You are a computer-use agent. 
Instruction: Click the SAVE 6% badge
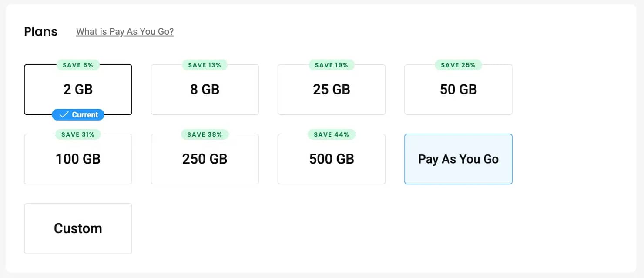point(78,65)
